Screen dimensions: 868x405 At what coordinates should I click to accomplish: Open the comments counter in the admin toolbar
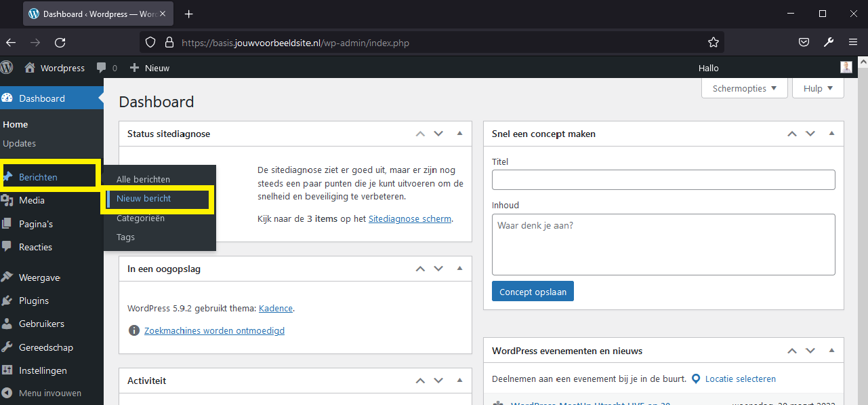[x=106, y=67]
